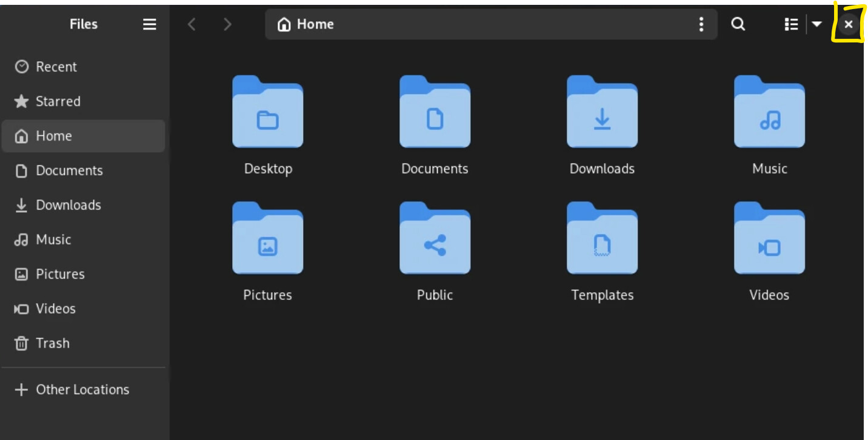Close the Files window
Viewport: 868px width, 440px height.
[x=849, y=24]
